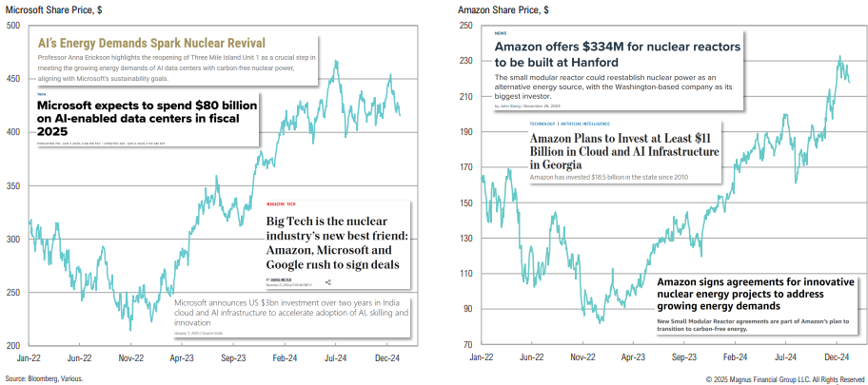Screen dimensions: 868x385
Task: Open Microsoft's US $3bn India investment announcement
Action: click(292, 312)
